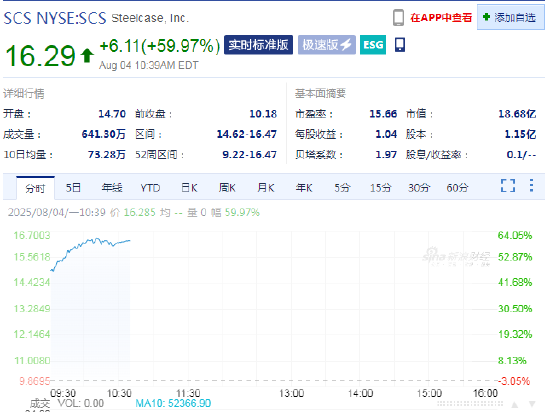
Task: Switch to 极速版 mode
Action: 327,45
